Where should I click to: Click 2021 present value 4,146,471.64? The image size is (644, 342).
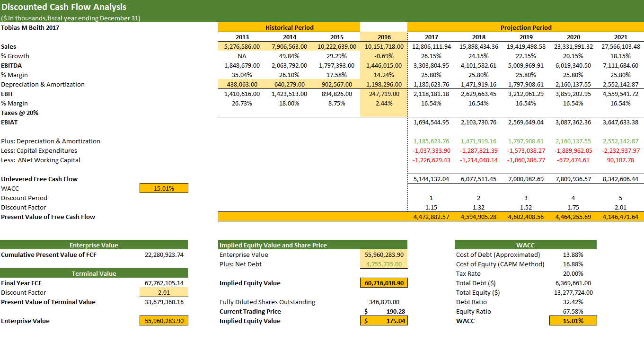[620, 217]
